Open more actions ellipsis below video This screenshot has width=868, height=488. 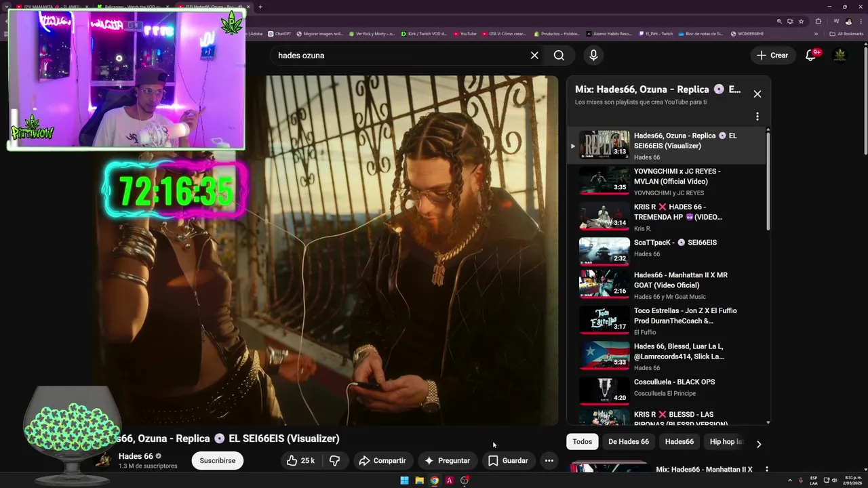click(549, 461)
